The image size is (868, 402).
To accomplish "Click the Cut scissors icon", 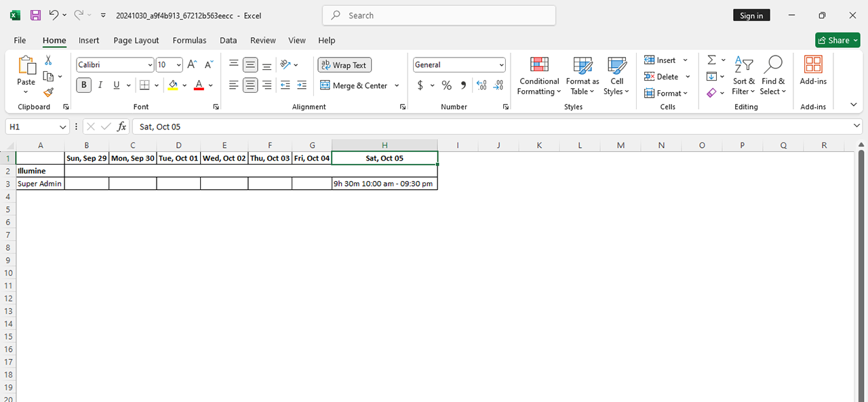I will click(x=48, y=60).
